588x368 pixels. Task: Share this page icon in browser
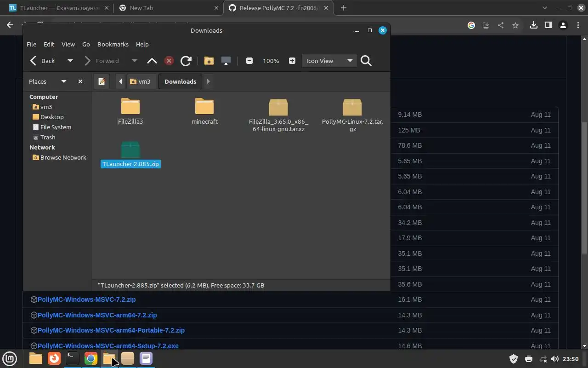click(500, 25)
